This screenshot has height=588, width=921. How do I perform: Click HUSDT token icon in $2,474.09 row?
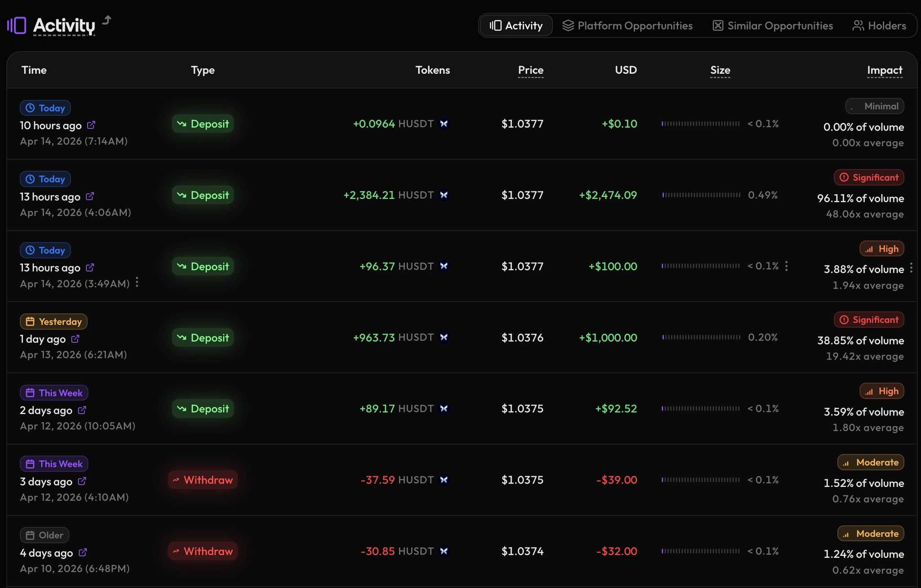pyautogui.click(x=444, y=195)
